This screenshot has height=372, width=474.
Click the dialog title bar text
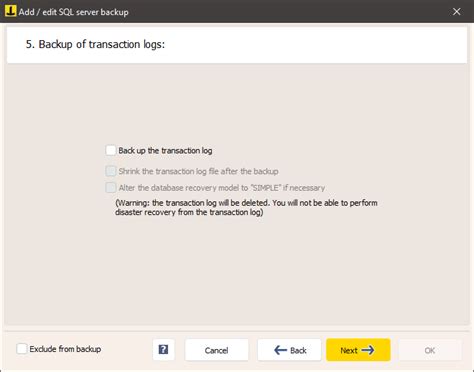[74, 12]
